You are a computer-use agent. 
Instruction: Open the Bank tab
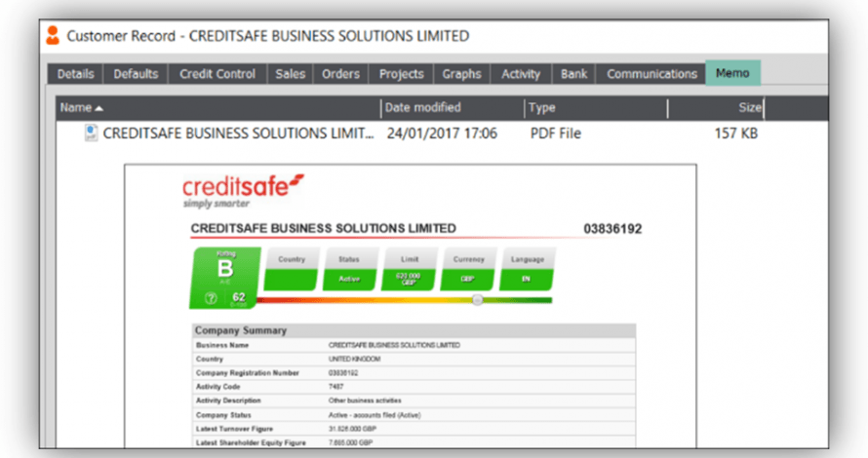pos(573,74)
